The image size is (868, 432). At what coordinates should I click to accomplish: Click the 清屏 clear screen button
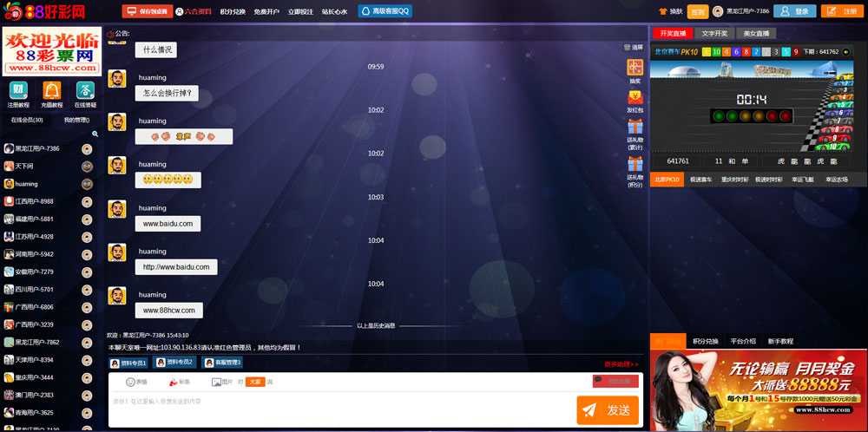tap(634, 47)
